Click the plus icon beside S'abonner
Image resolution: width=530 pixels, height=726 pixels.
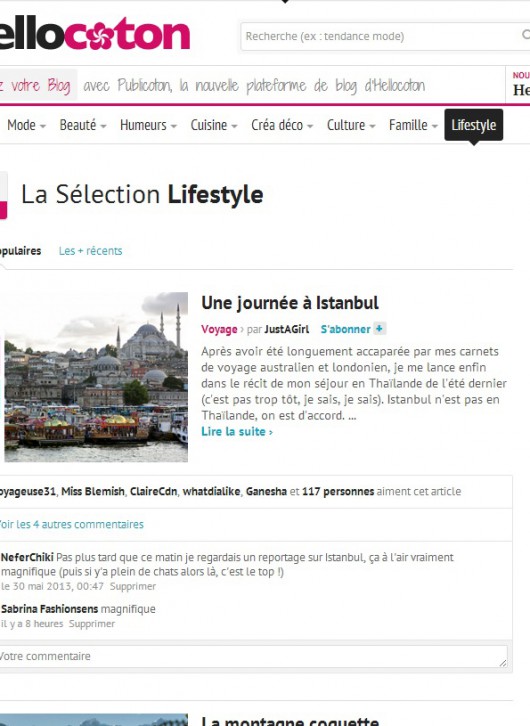[379, 329]
